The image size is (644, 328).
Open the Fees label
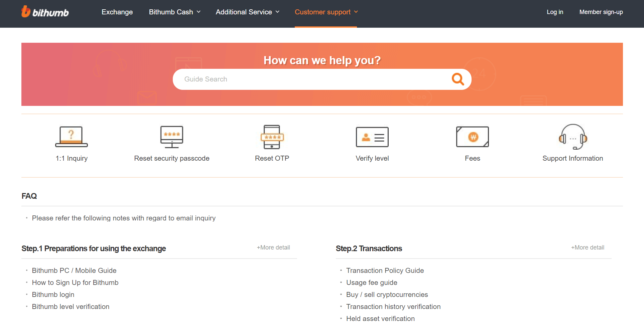473,158
